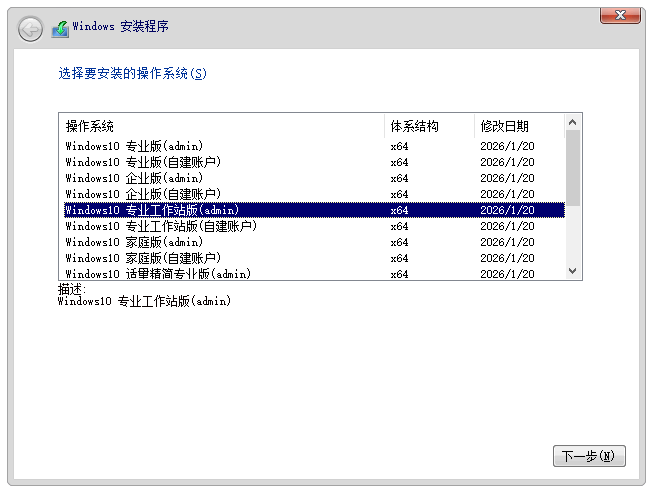Click the back arrow button
Screen dimensions: 654x492
pos(31,28)
